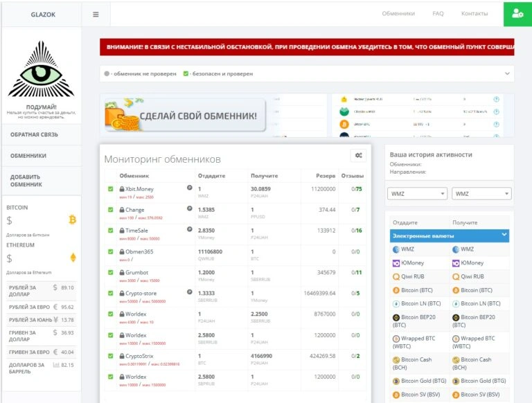Click Bitcoin SV icon in Получите column
The image size is (532, 403).
(456, 395)
